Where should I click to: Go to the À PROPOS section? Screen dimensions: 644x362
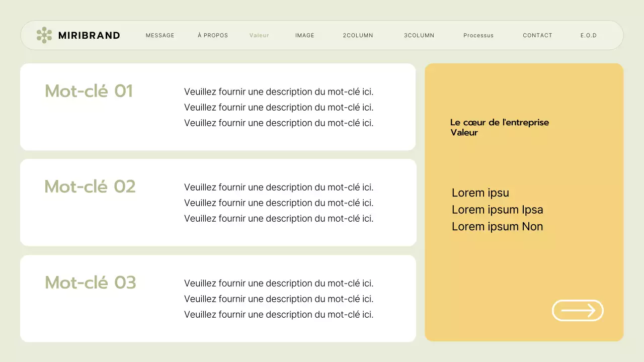213,35
